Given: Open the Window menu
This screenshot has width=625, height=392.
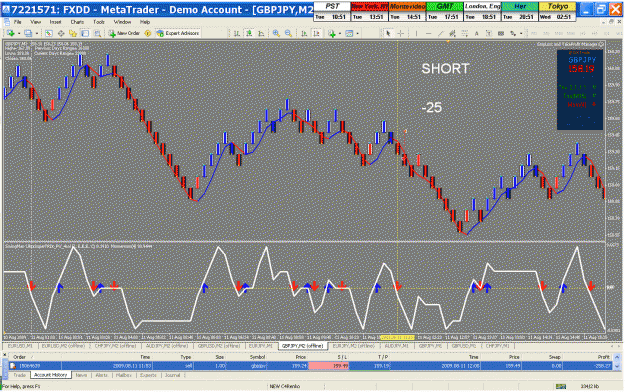Looking at the screenshot, I should [122, 22].
